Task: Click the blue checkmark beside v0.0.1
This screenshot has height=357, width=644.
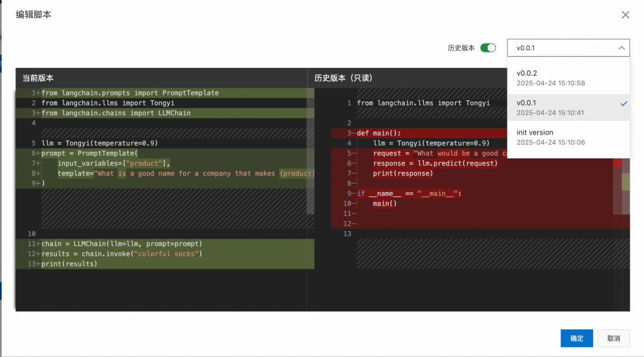Action: (x=623, y=104)
